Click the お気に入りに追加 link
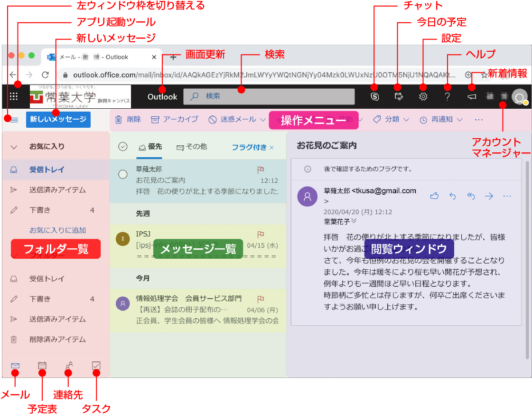The height and width of the screenshot is (415, 532). click(x=57, y=230)
